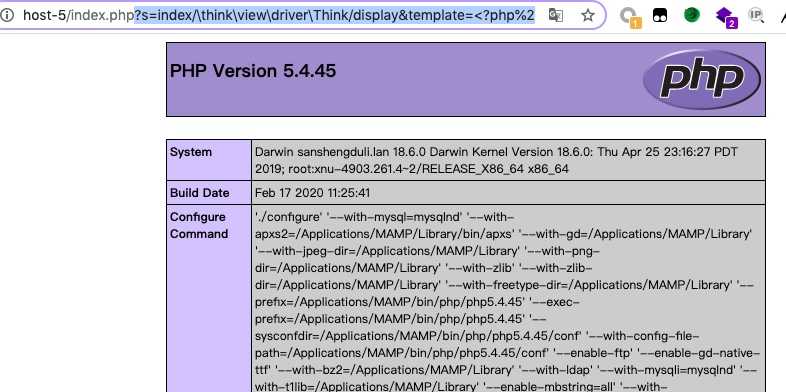Open the purple layers extension with badge 2
This screenshot has width=786, height=392.
click(x=726, y=17)
